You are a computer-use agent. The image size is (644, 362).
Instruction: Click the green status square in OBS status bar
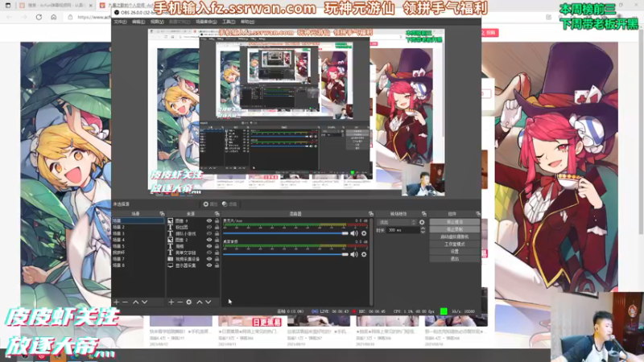coord(444,311)
